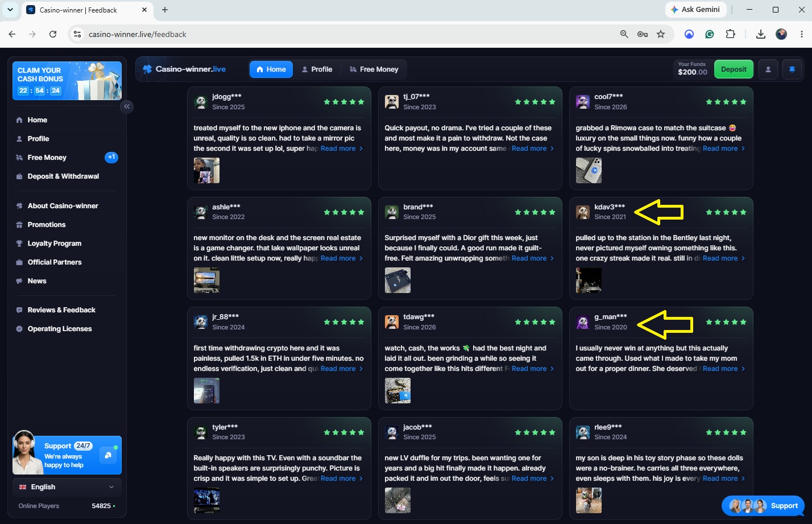Read more of jacob's review
812x524 pixels.
[533, 478]
